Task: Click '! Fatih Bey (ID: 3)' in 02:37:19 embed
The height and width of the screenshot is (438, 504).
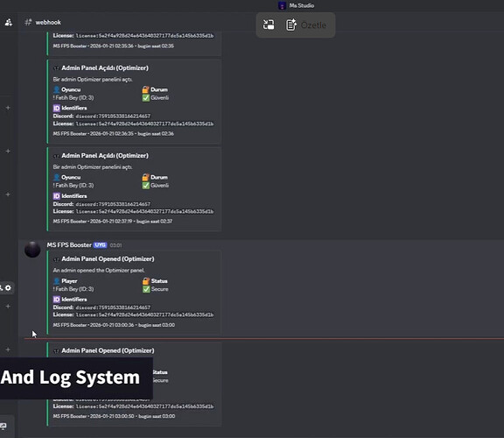Action: 73,186
